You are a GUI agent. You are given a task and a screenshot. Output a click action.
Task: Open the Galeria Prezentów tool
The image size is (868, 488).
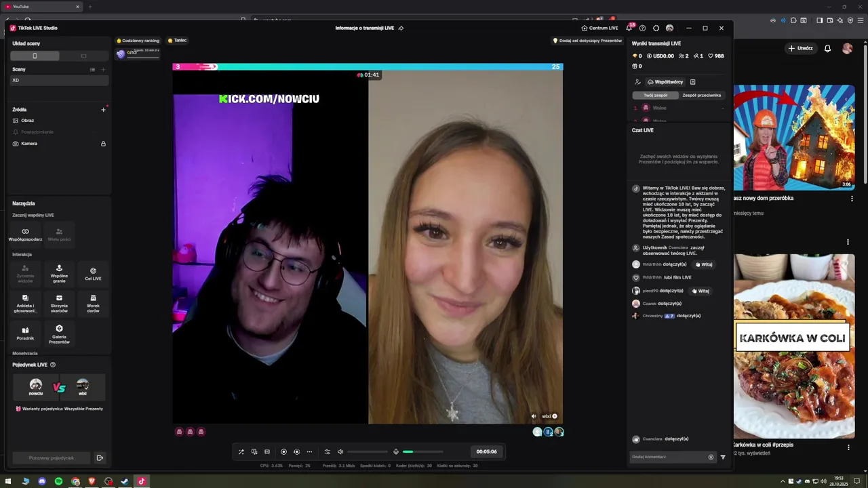(59, 333)
